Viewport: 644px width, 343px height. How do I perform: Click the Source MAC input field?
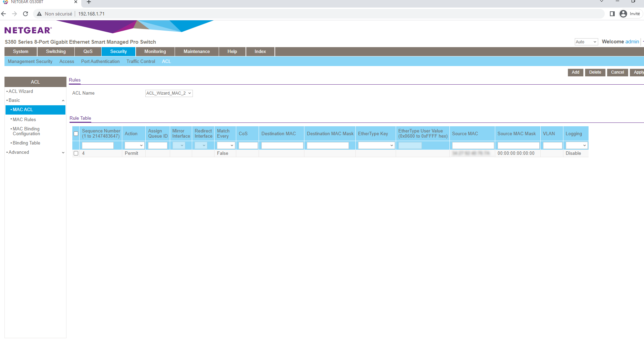[472, 146]
